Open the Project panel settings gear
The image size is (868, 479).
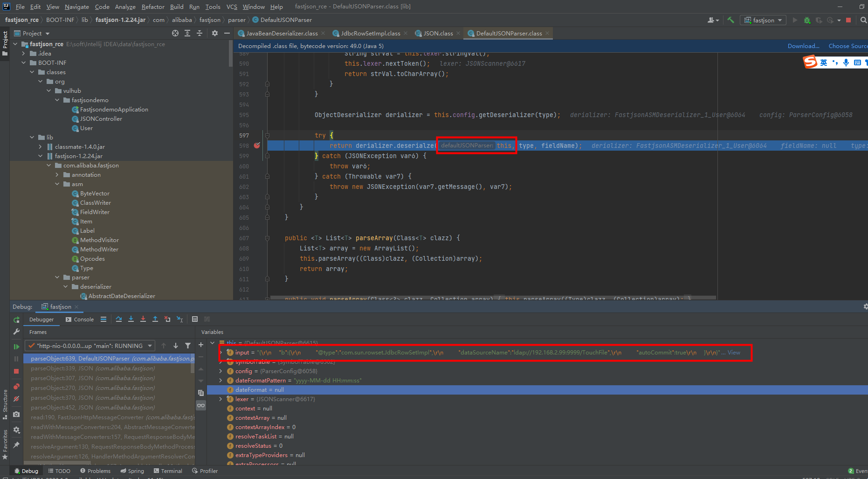[215, 33]
